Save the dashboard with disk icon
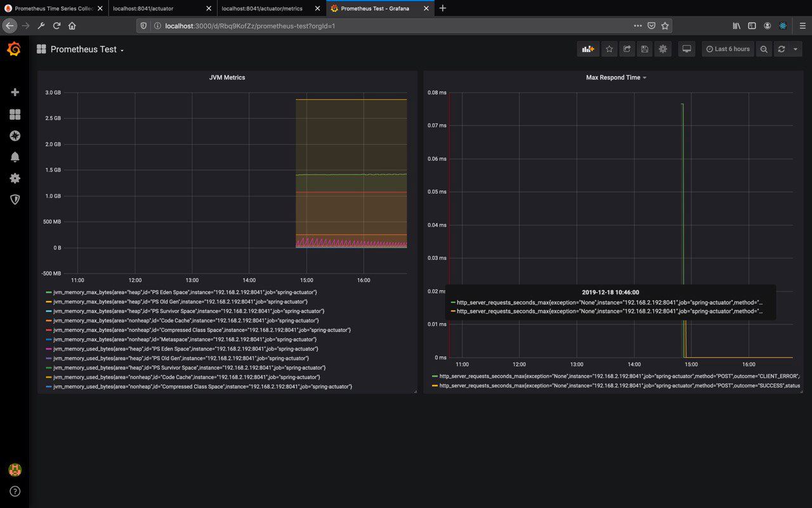812x508 pixels. [645, 49]
